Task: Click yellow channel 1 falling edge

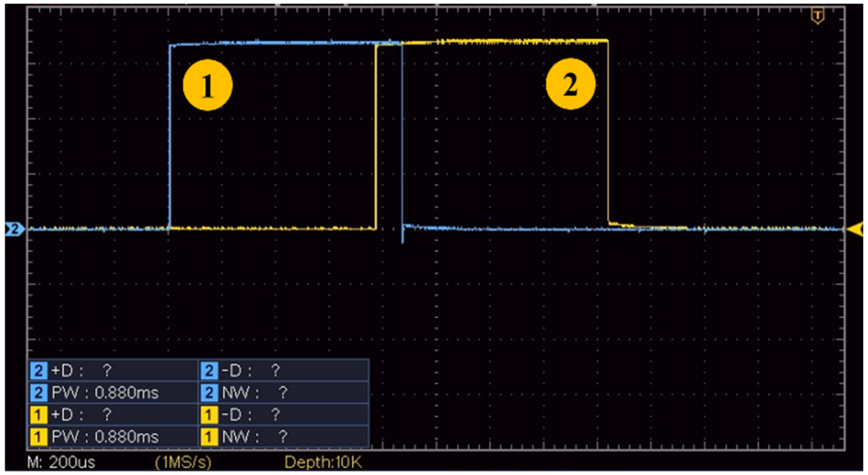Action: pyautogui.click(x=608, y=135)
